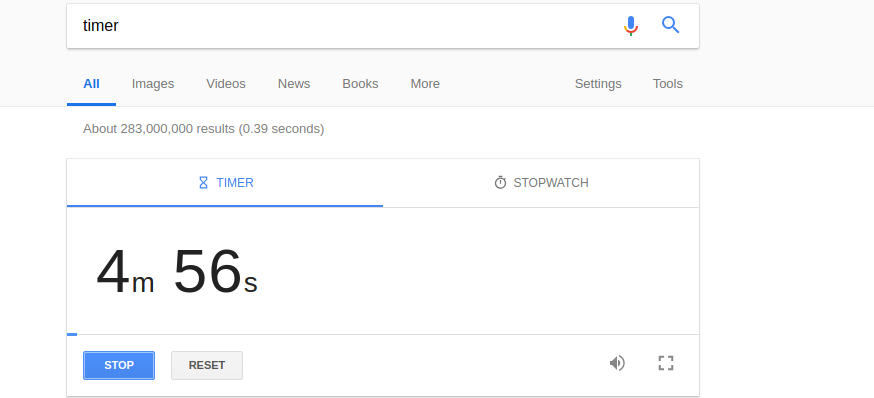The height and width of the screenshot is (398, 874).
Task: Expand the search Tools options
Action: (x=668, y=84)
